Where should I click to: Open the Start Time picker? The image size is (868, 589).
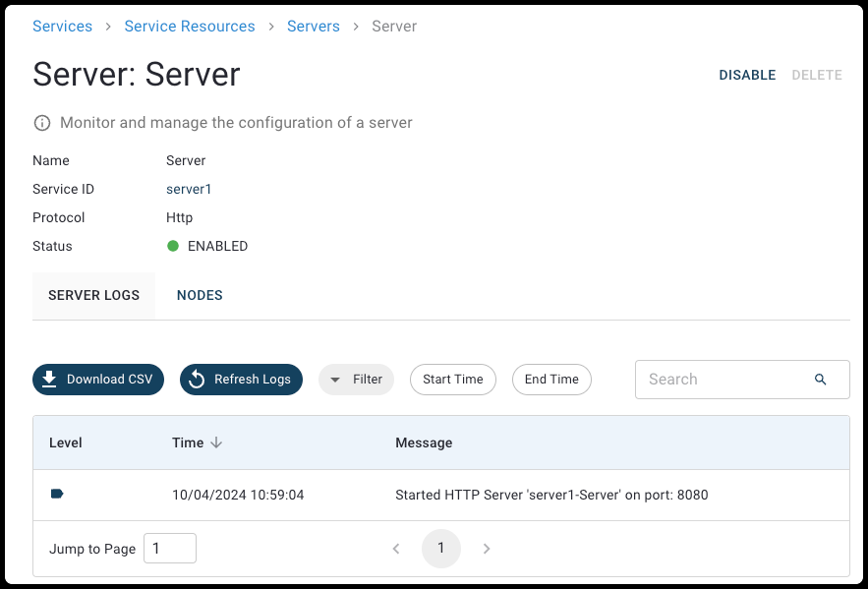coord(453,380)
